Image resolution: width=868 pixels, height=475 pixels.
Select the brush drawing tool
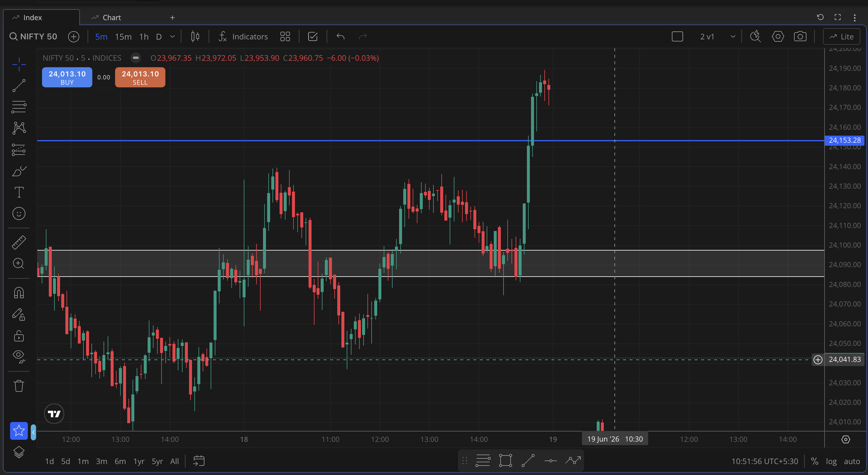(x=19, y=171)
